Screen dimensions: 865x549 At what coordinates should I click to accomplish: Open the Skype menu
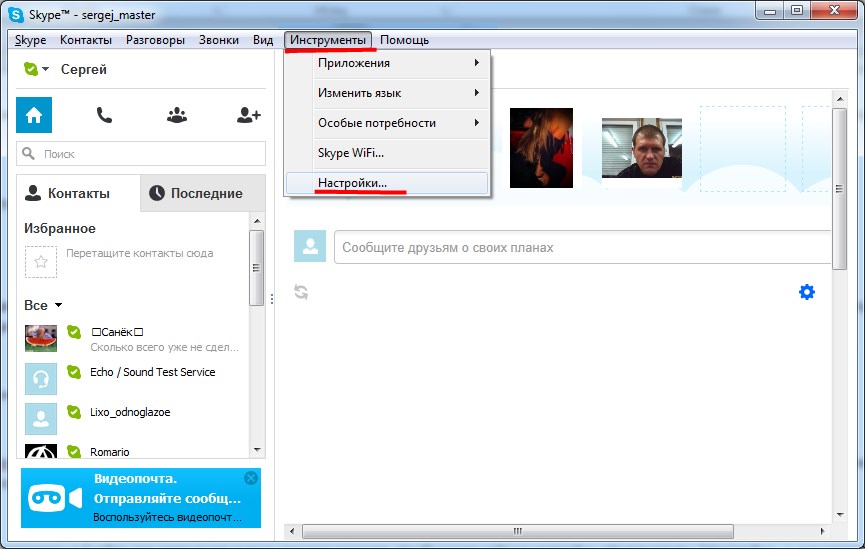[30, 40]
